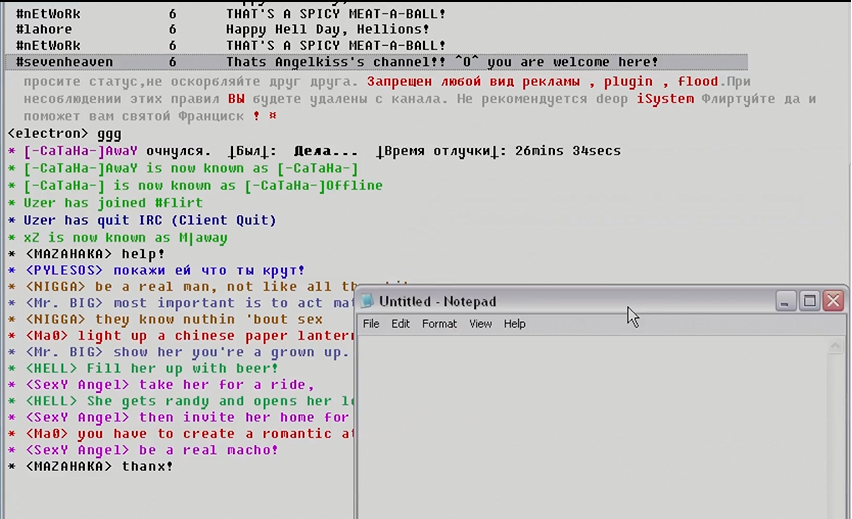Click the '26mins 34secs' away time text
This screenshot has height=519, width=852.
[567, 151]
